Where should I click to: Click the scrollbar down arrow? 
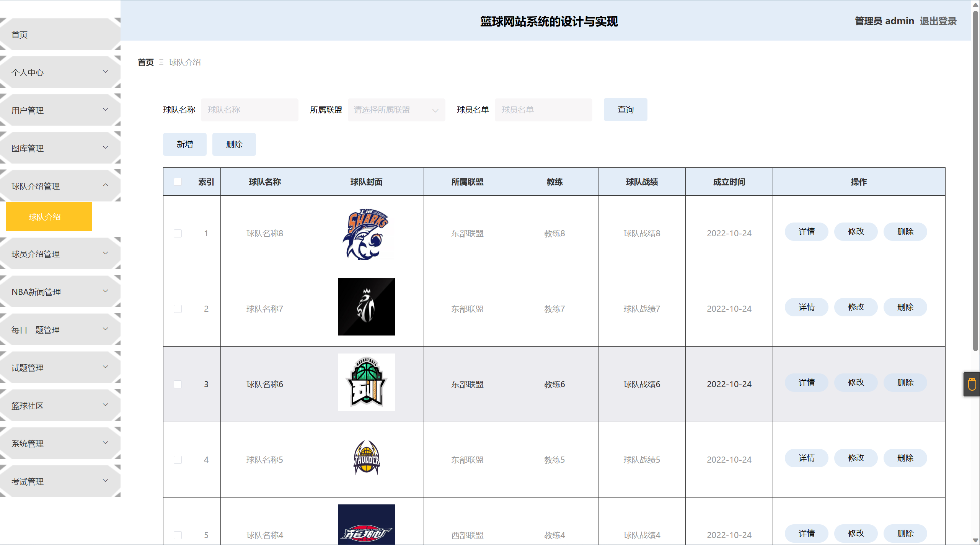[x=975, y=540]
